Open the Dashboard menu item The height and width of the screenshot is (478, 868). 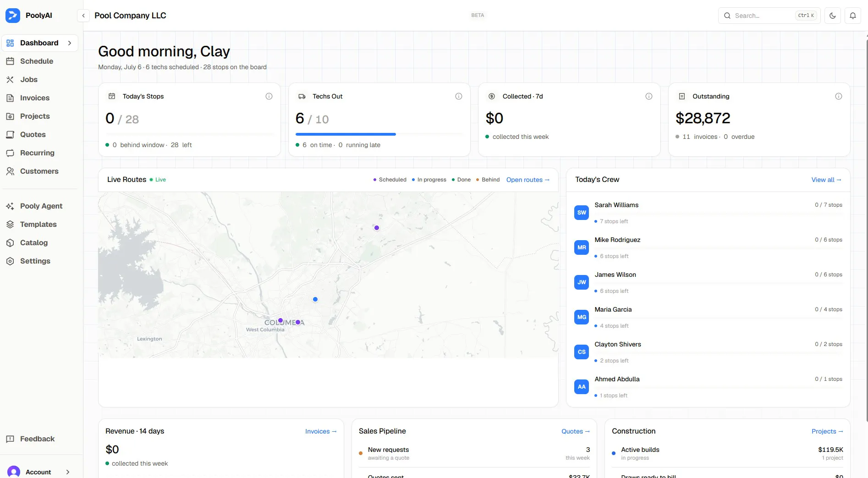(40, 43)
